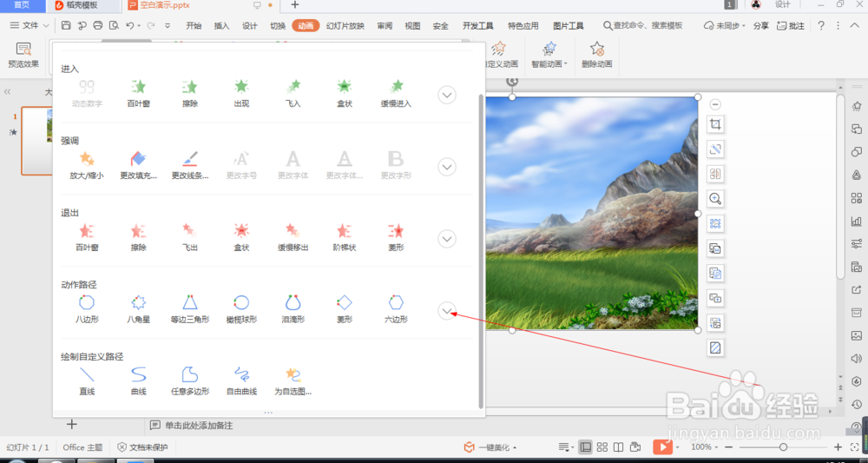Image resolution: width=868 pixels, height=463 pixels.
Task: Choose the 出现 entrance animation
Action: click(241, 93)
